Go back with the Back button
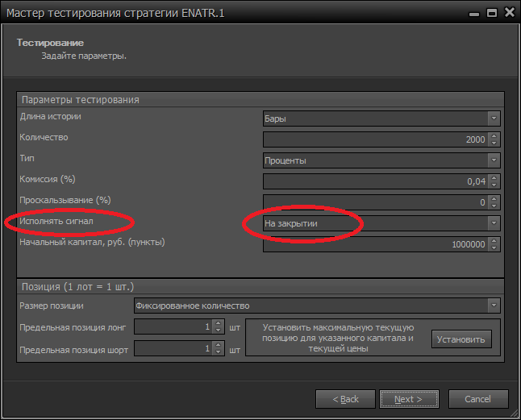The image size is (521, 420). tap(344, 399)
